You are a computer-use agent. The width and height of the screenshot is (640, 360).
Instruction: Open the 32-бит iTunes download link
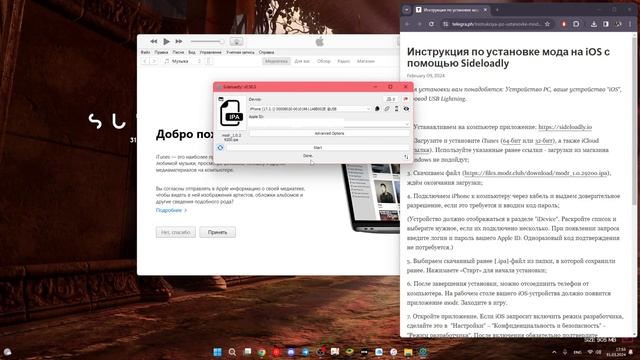click(x=544, y=141)
